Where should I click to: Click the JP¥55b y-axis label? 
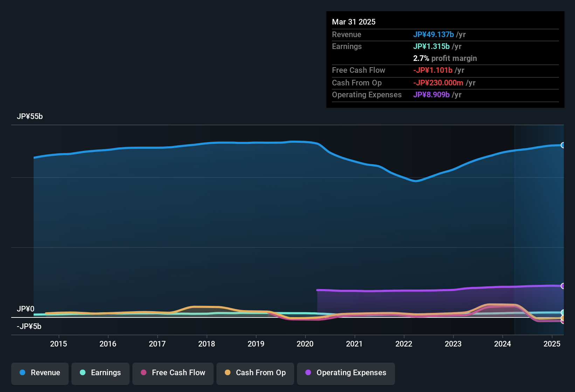click(30, 117)
